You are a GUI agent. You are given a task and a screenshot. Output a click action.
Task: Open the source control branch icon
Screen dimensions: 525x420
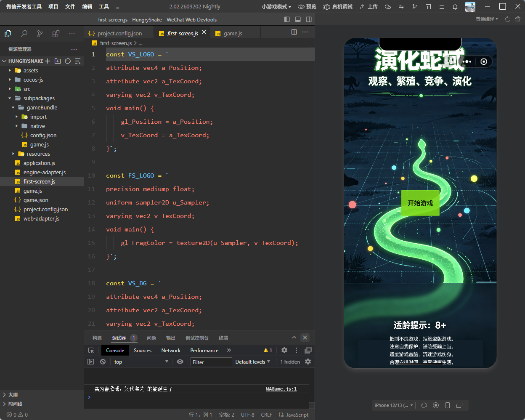[40, 34]
